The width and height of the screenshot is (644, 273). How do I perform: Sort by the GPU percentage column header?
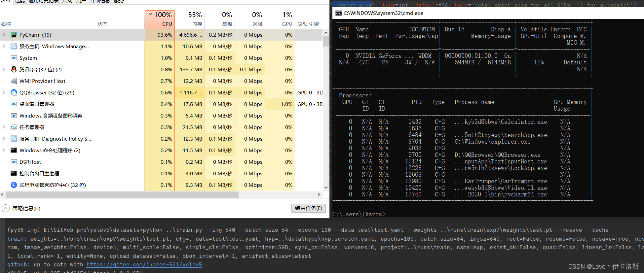point(280,19)
